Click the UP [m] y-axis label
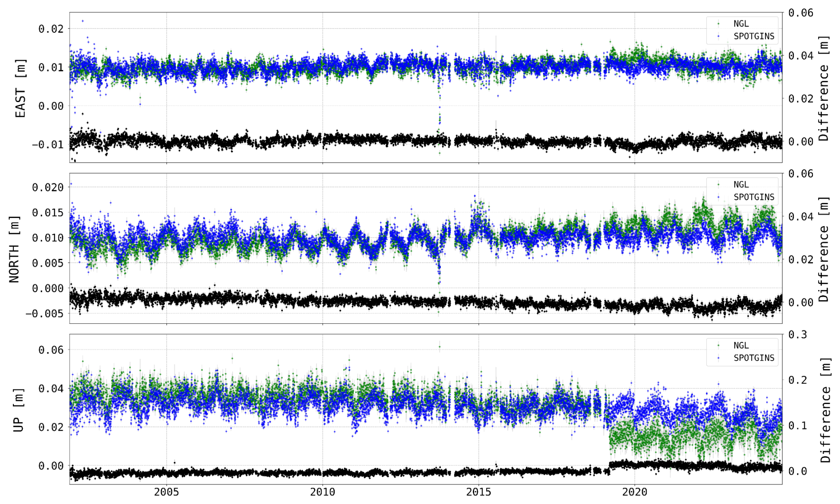Viewport: 840px width, 504px height. [x=18, y=409]
